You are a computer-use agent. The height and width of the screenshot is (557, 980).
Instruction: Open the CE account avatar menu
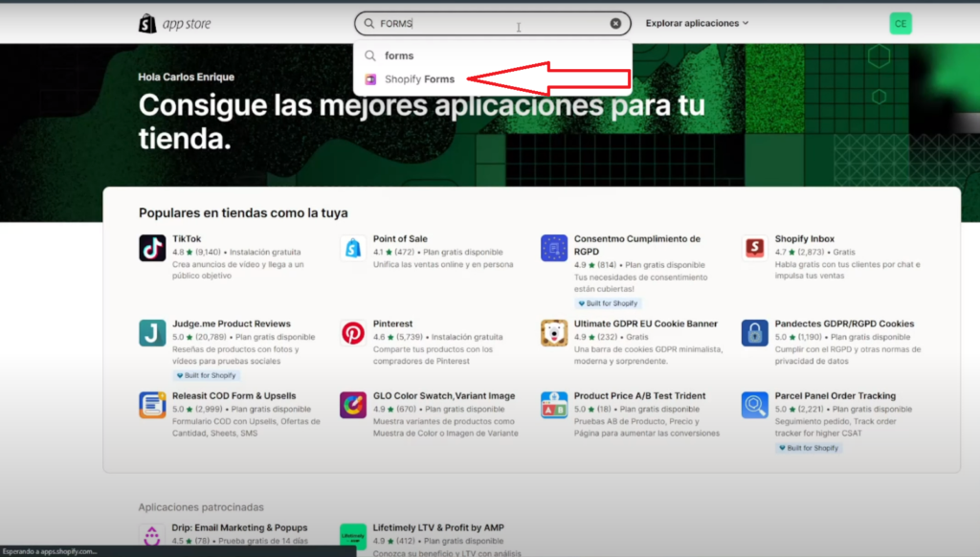901,24
